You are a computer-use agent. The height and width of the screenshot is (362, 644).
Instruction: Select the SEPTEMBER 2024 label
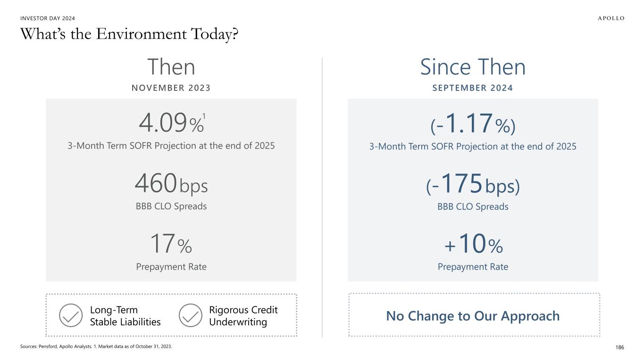(x=473, y=88)
